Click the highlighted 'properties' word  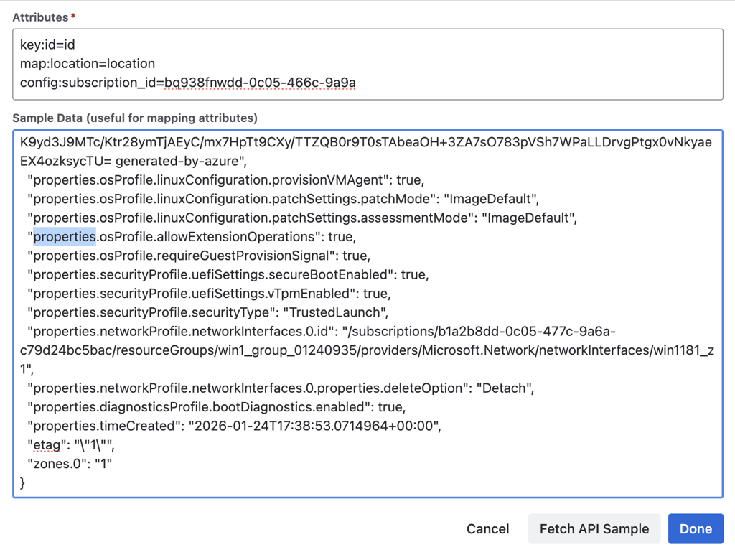[65, 237]
